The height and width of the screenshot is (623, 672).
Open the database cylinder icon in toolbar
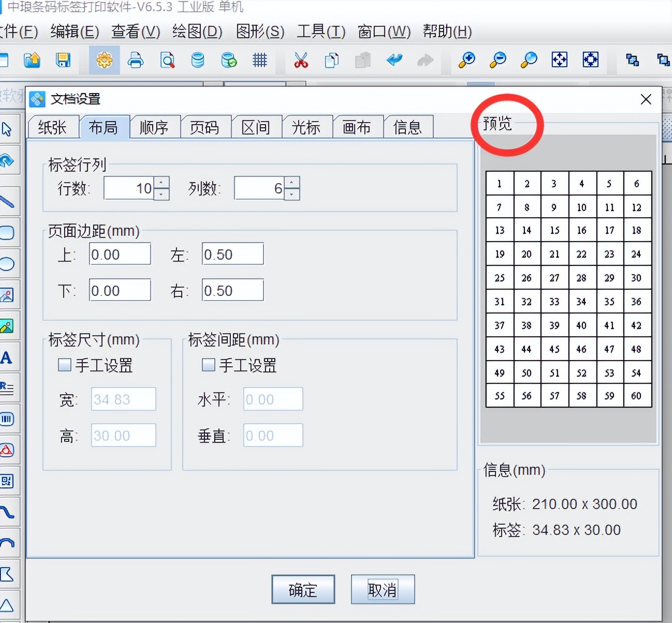[x=198, y=60]
